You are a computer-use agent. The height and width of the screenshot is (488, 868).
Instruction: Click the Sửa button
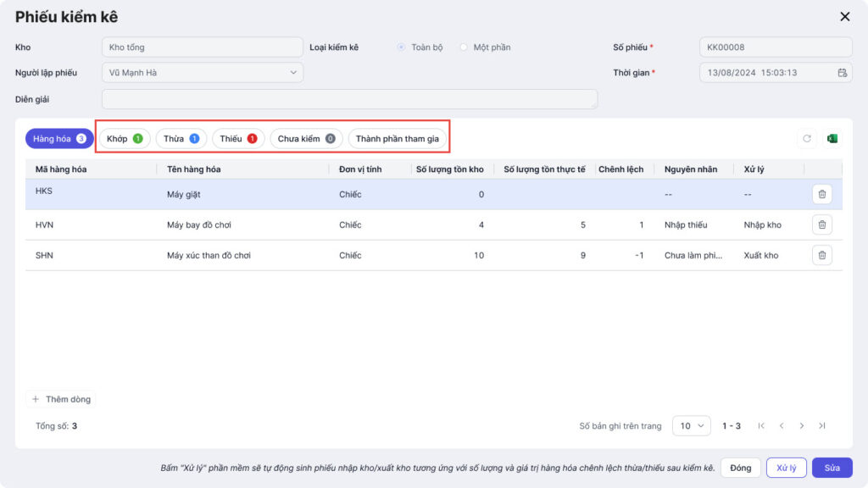tap(832, 468)
